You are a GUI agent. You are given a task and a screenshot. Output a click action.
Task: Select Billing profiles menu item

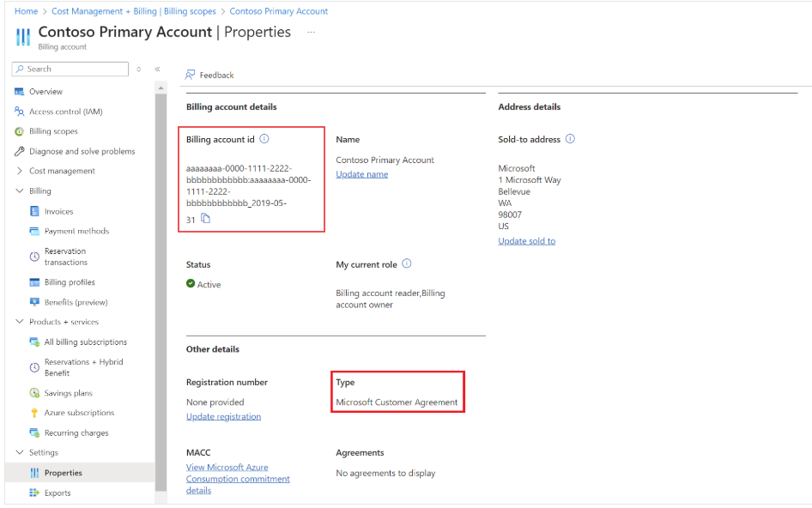coord(70,282)
